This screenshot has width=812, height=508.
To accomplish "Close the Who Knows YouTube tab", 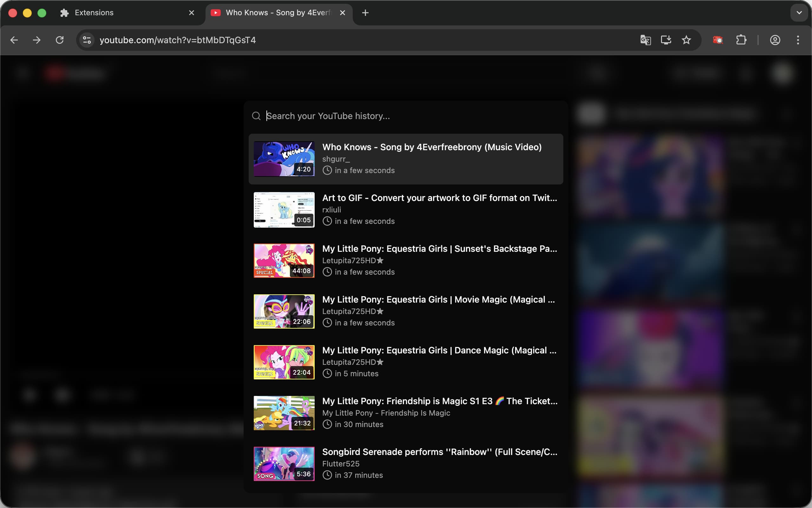I will click(x=343, y=13).
